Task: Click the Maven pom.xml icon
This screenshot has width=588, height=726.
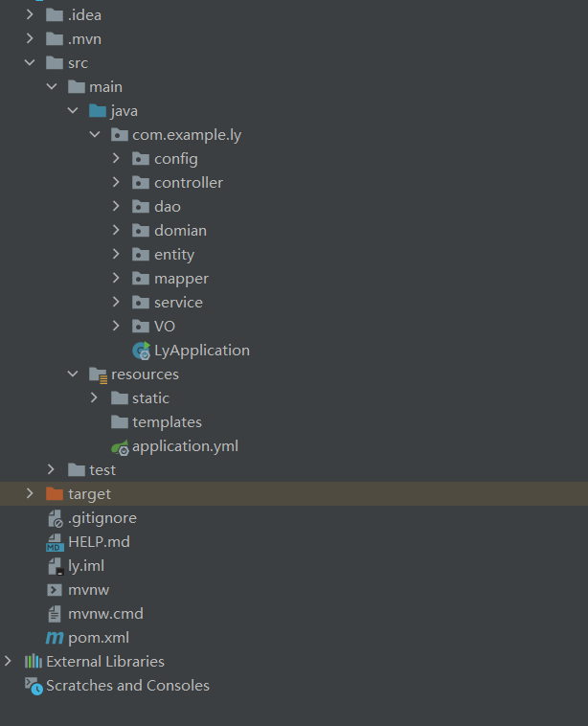Action: 55,638
